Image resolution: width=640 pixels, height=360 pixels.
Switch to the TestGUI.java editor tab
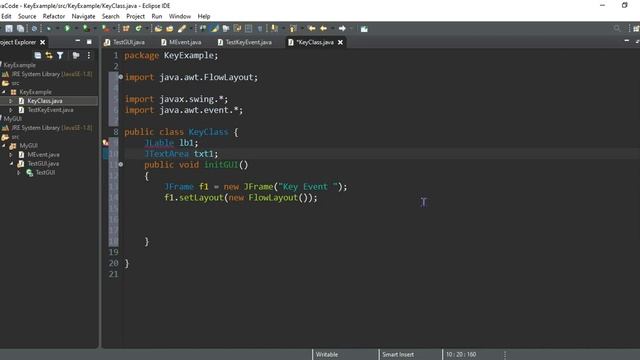124,42
